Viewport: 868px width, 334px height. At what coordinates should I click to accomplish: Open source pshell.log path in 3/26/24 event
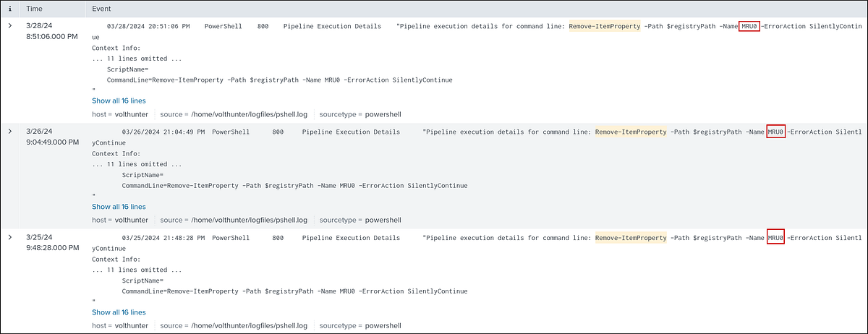point(248,220)
